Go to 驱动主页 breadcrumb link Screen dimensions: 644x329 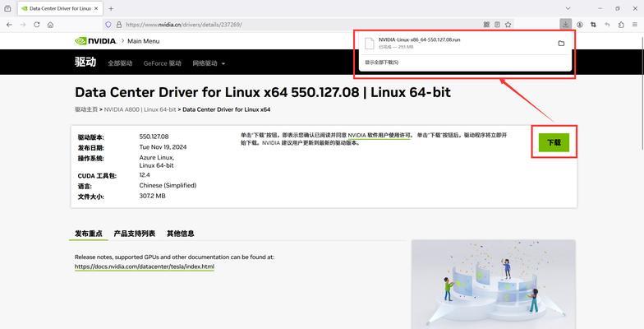pyautogui.click(x=86, y=109)
